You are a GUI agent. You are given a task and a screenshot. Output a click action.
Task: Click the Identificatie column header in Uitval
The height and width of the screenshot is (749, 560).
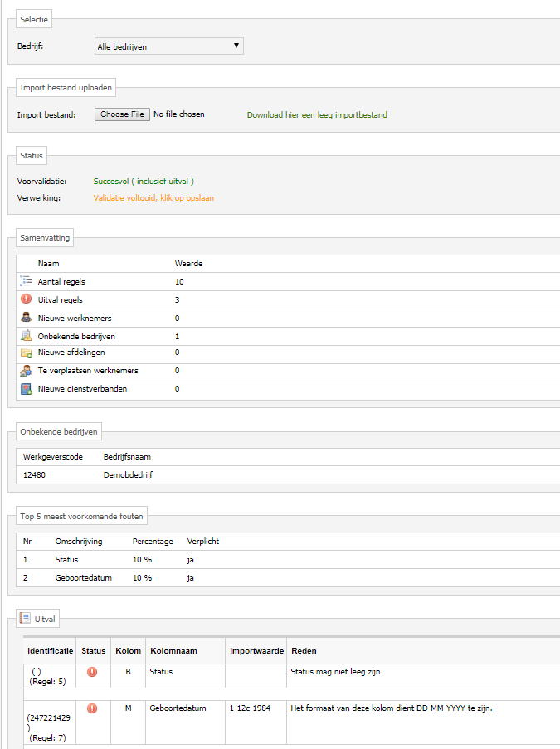(x=50, y=651)
